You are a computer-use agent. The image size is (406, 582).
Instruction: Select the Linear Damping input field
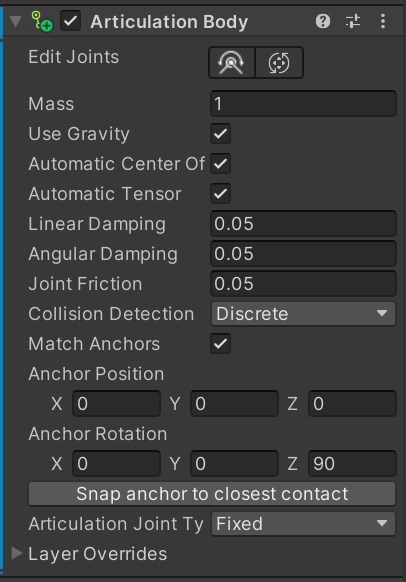pos(303,223)
